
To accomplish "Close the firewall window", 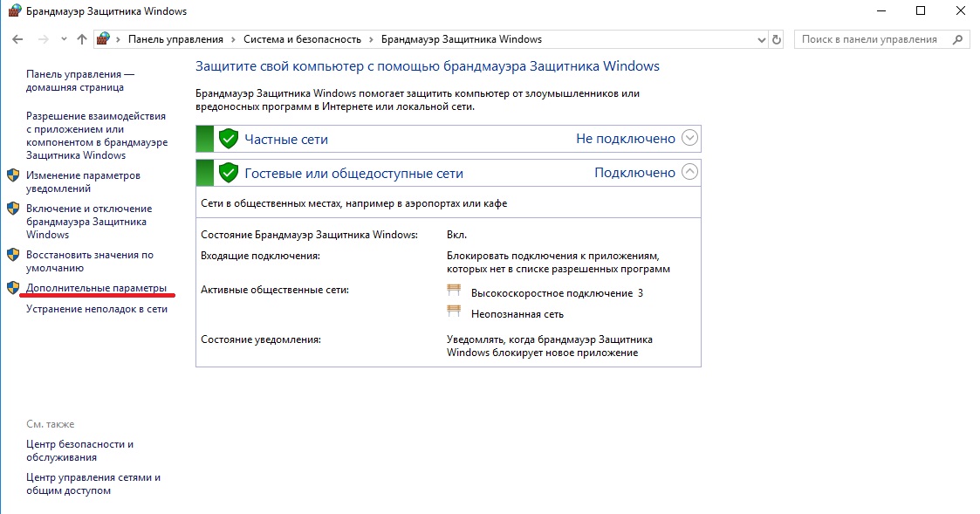I will (961, 11).
